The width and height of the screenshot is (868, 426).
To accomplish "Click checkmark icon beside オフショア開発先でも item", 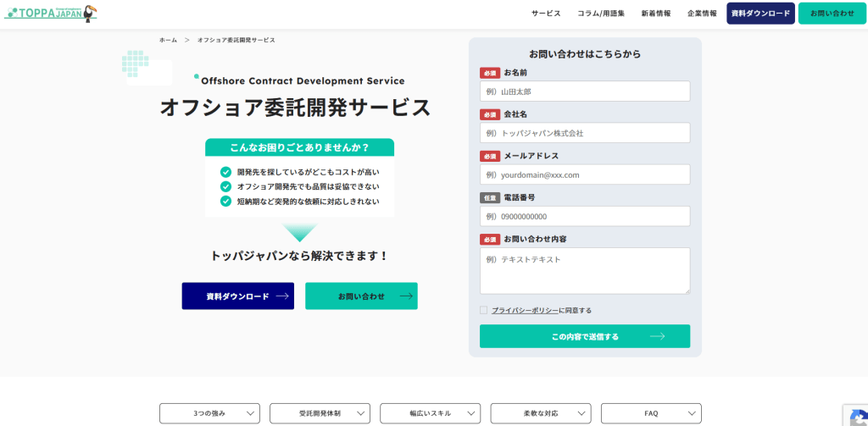I will pyautogui.click(x=225, y=186).
